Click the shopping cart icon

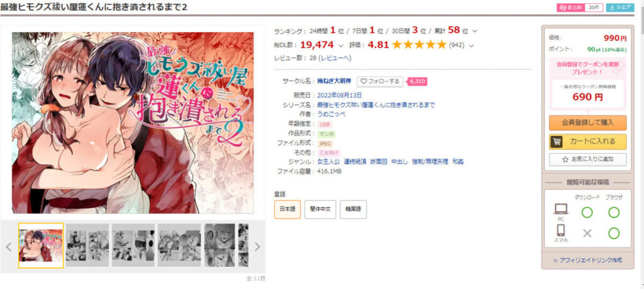(x=557, y=142)
